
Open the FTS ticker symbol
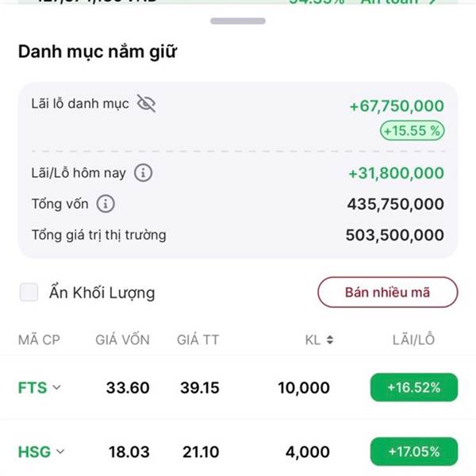(x=33, y=388)
